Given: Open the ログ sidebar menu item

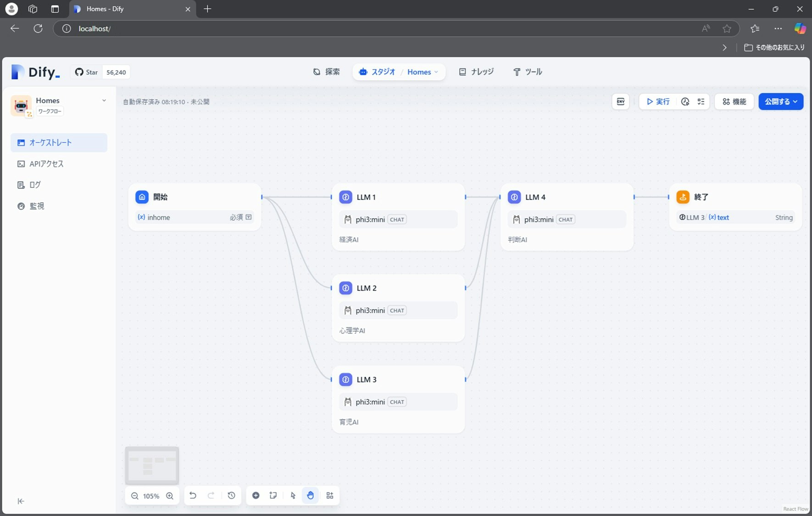Looking at the screenshot, I should coord(35,185).
